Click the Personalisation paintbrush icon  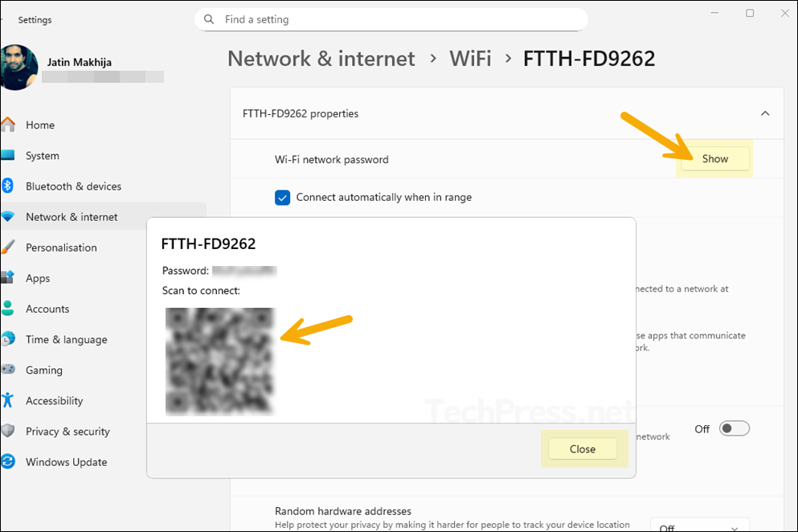tap(8, 248)
